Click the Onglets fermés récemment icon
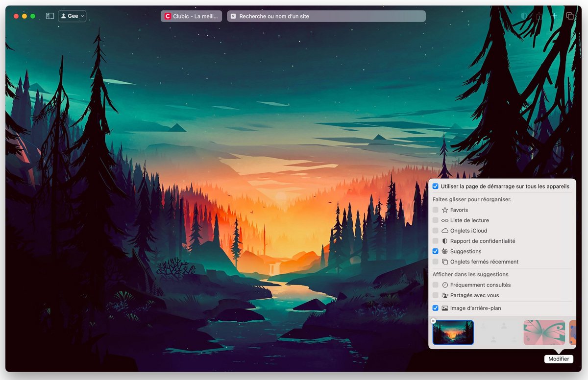Viewport: 588px width, 380px height. 445,261
